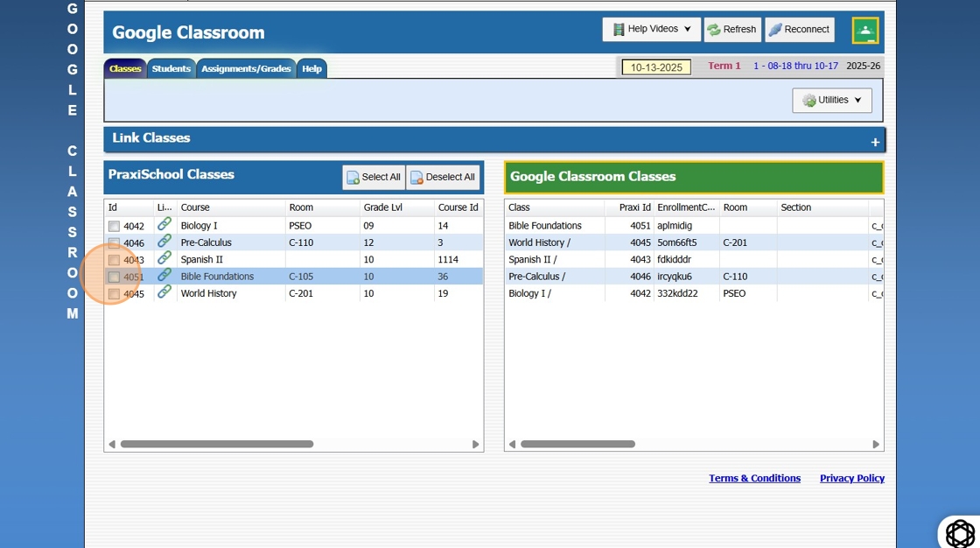Sort by Grade Lvl column header
The width and height of the screenshot is (980, 548).
pos(397,207)
